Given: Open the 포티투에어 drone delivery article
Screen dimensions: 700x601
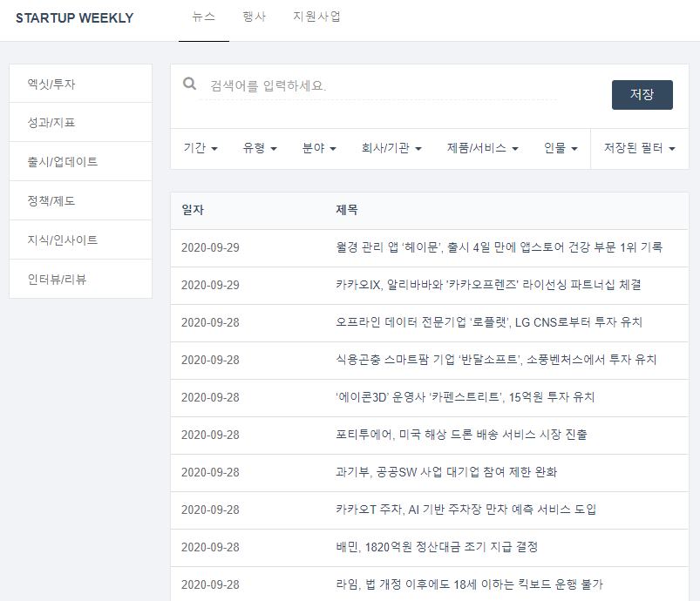Looking at the screenshot, I should tap(461, 435).
